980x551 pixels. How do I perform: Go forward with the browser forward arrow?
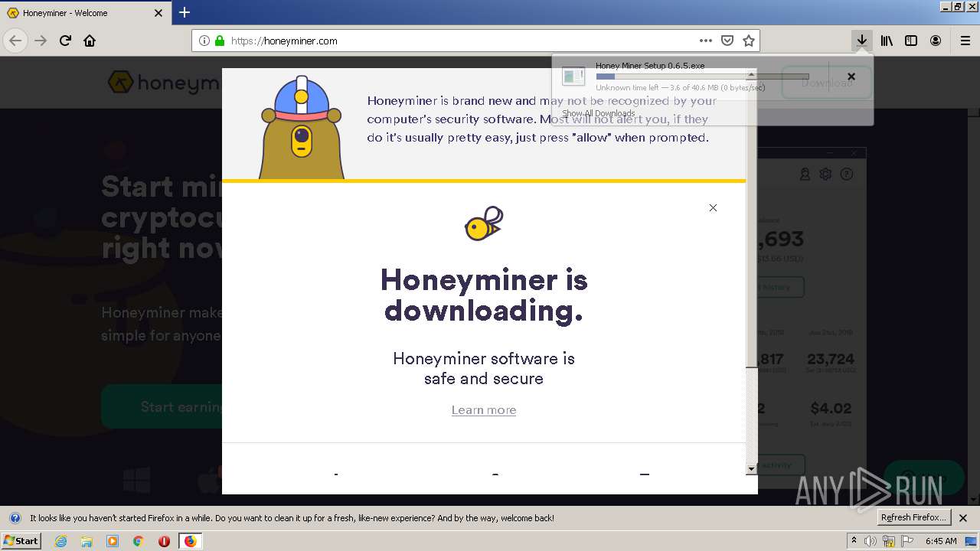(41, 41)
